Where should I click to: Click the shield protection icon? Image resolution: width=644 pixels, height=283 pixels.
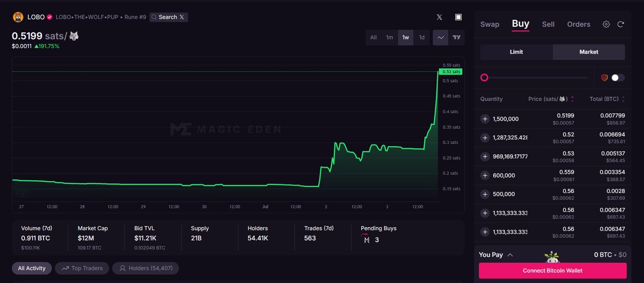pos(604,78)
